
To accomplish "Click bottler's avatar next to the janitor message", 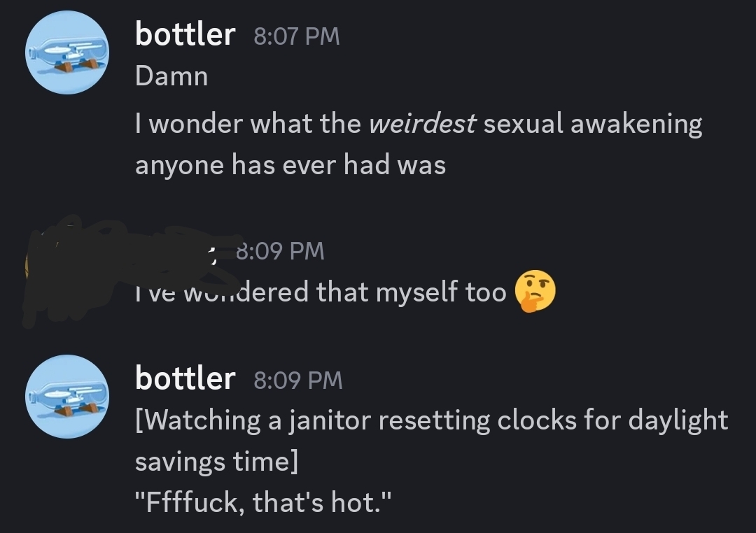I will tap(67, 397).
